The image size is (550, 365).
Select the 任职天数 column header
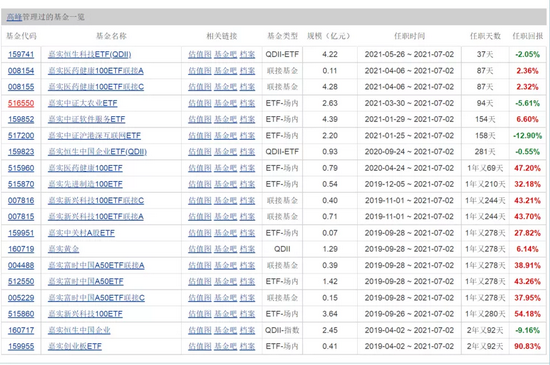(x=485, y=36)
